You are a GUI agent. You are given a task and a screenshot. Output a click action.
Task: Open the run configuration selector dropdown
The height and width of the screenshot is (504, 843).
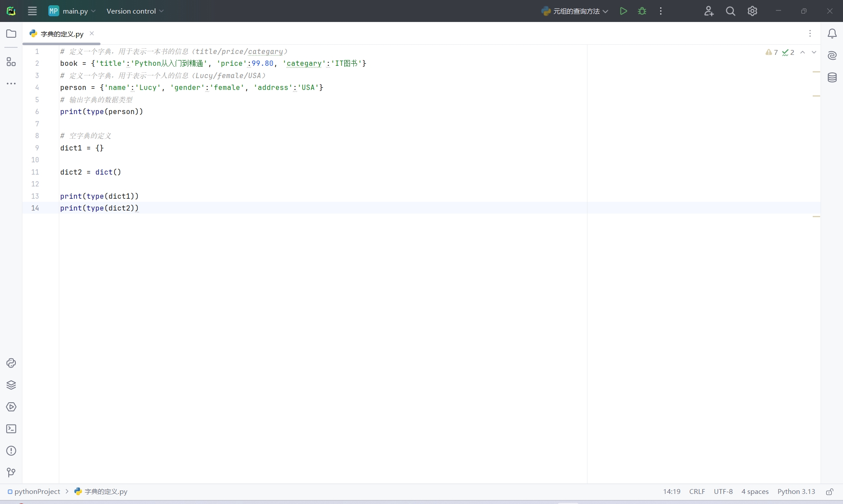coord(575,11)
